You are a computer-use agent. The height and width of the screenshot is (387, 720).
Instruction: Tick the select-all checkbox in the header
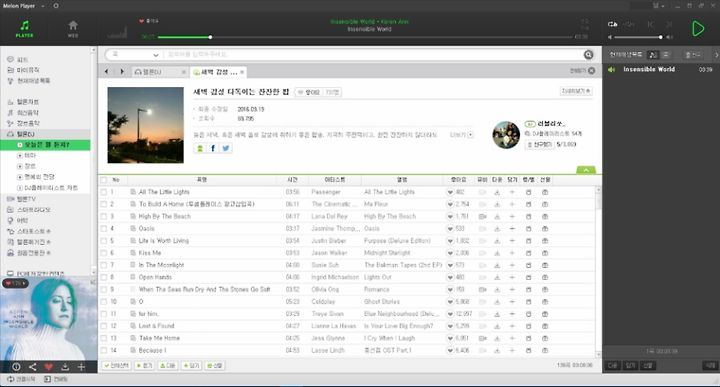click(x=104, y=180)
